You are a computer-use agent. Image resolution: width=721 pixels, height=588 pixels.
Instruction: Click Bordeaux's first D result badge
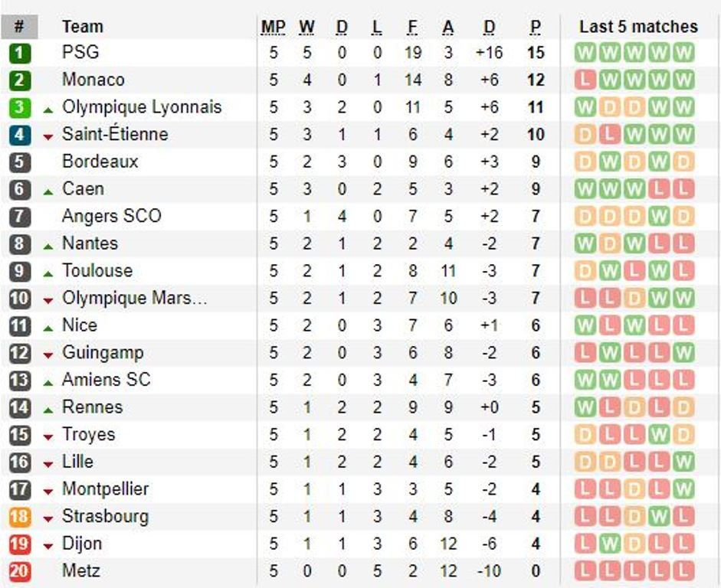pos(586,162)
